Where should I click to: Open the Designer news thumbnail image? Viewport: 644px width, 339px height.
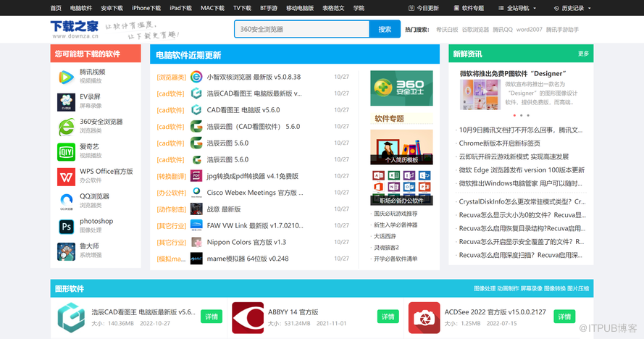pyautogui.click(x=480, y=94)
